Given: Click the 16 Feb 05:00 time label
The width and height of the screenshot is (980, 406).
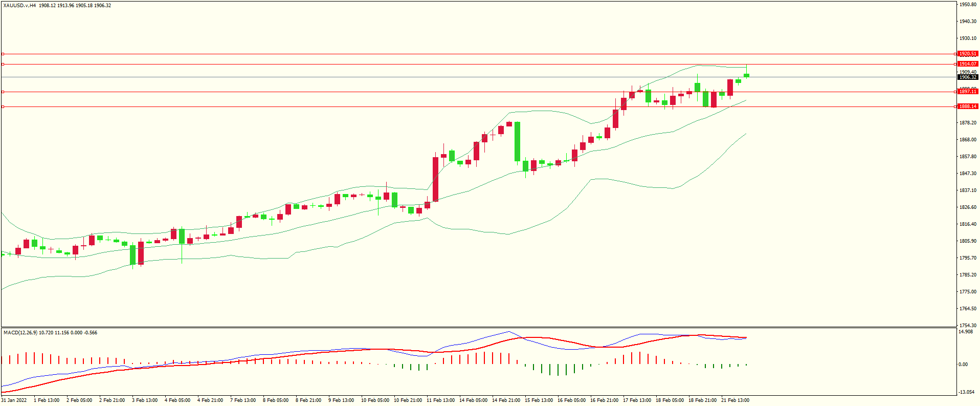Looking at the screenshot, I should (x=572, y=400).
